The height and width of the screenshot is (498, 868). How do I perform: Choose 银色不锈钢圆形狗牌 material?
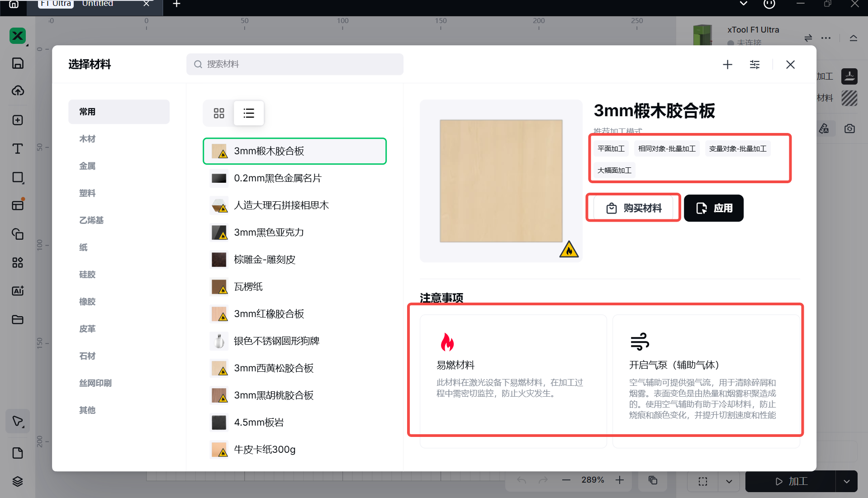pyautogui.click(x=276, y=341)
